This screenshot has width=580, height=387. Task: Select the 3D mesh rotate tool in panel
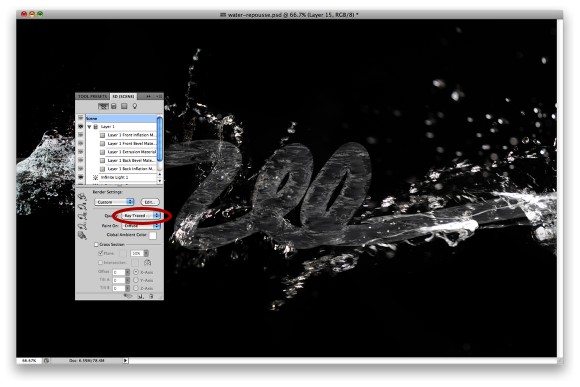(x=83, y=198)
